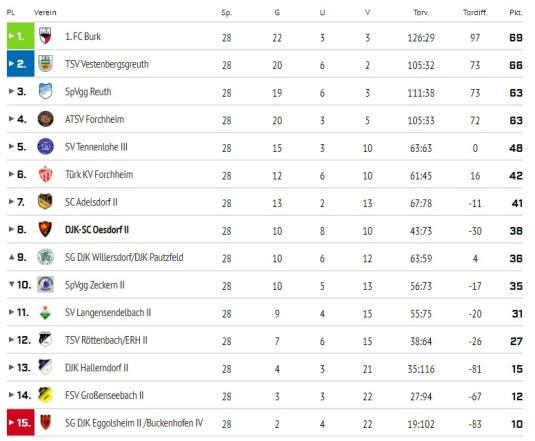Open the SG DJK Willersdorf/DJK Pautzfeld team link

(x=124, y=257)
